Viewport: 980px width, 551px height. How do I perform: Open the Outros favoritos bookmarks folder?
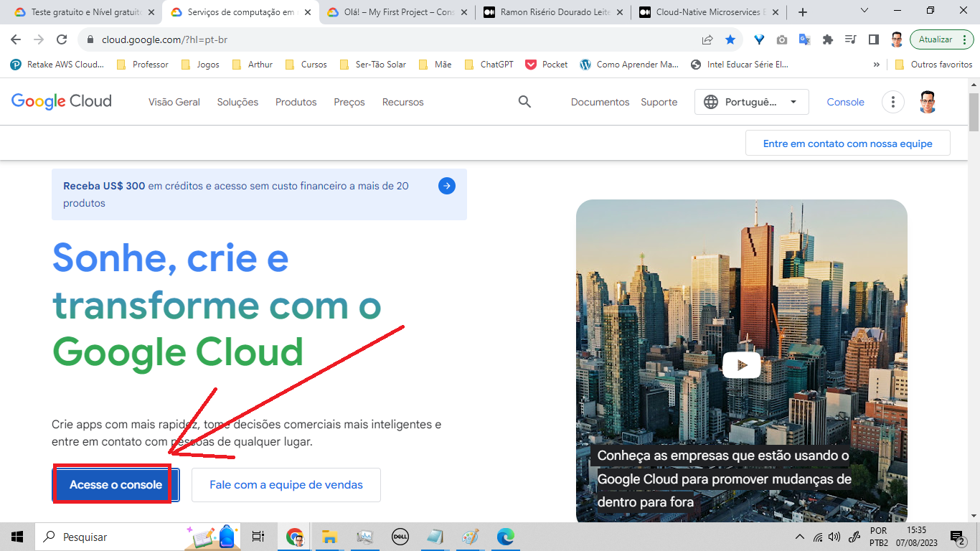pos(933,65)
